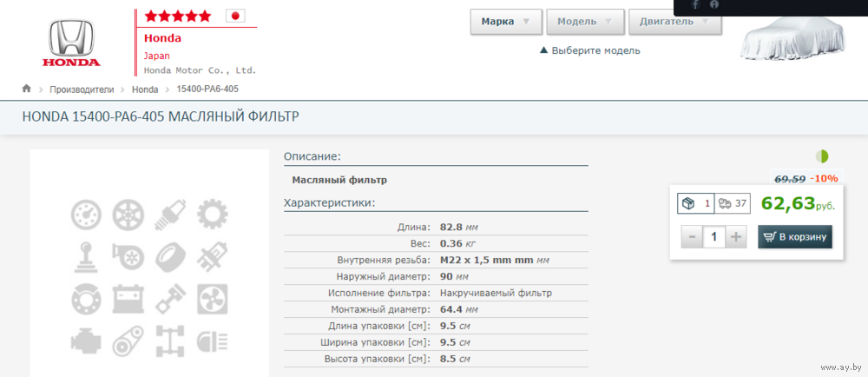The height and width of the screenshot is (377, 868).
Task: Click the price 62,63 руб.
Action: pos(798,203)
